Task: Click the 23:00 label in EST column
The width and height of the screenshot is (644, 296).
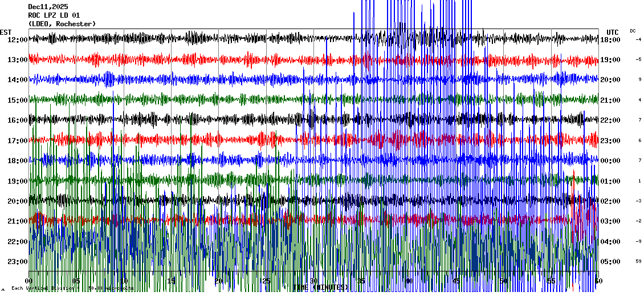Action: (17, 261)
